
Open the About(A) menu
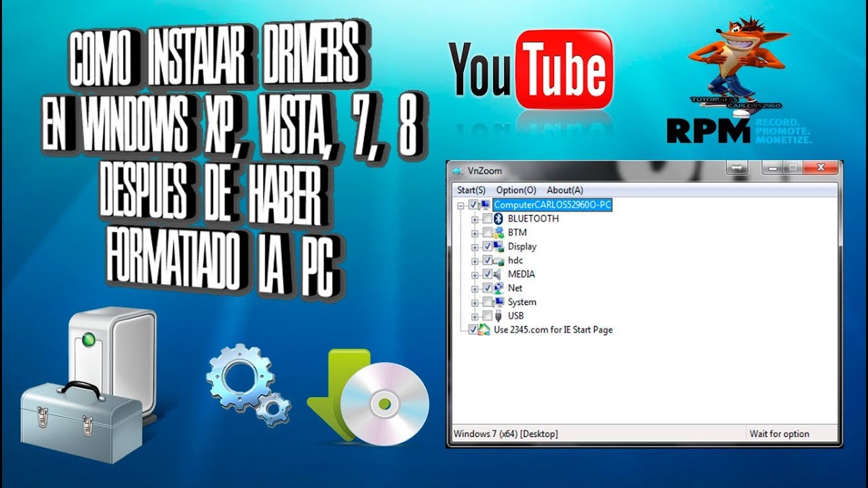[565, 190]
